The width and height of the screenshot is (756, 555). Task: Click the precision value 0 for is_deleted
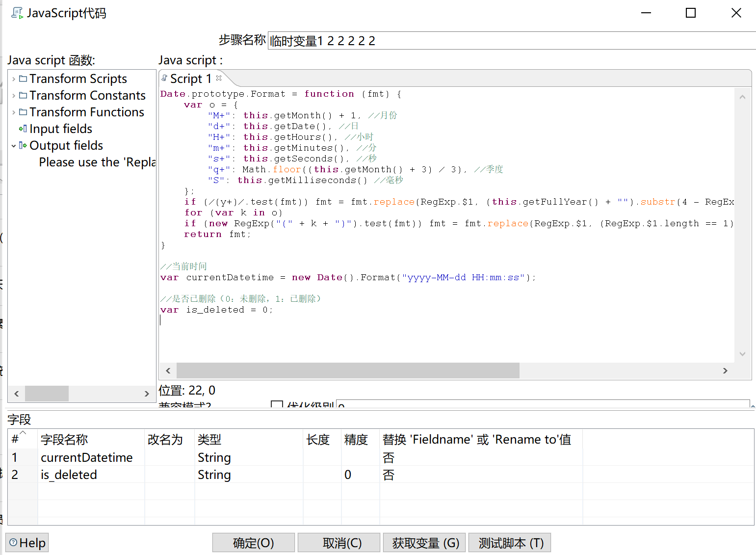click(348, 475)
